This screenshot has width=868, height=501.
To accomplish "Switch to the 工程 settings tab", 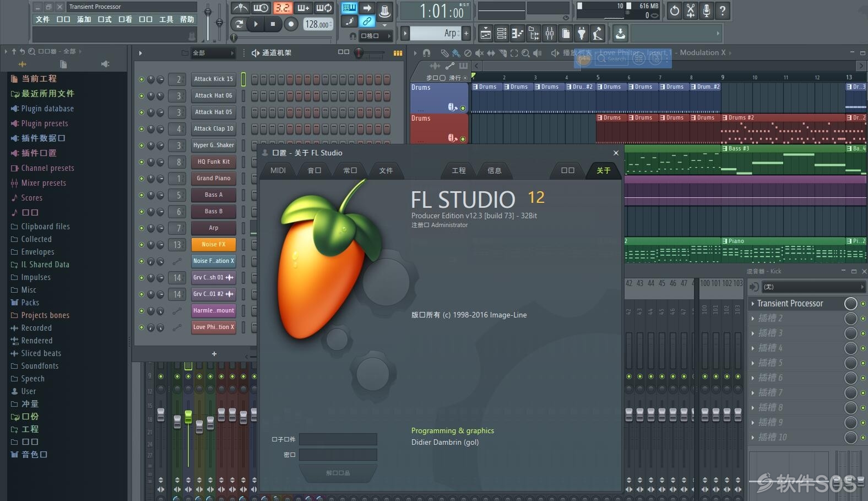I will pyautogui.click(x=459, y=170).
